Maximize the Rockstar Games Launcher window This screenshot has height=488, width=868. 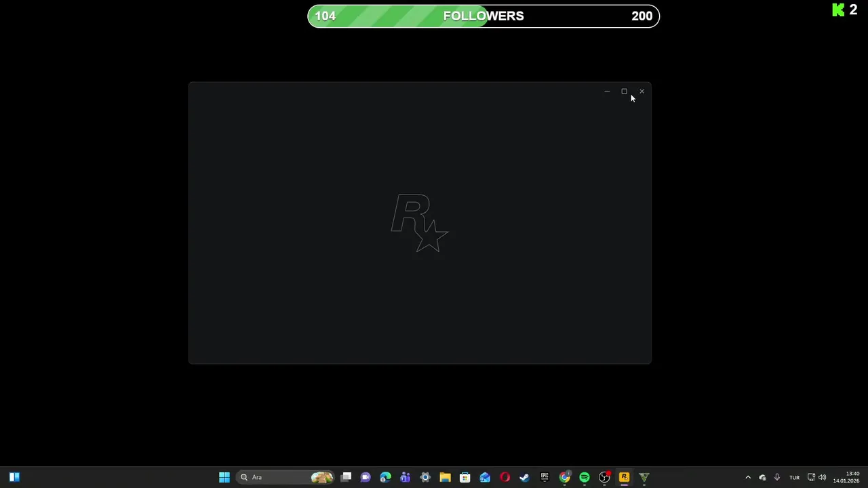pyautogui.click(x=625, y=91)
